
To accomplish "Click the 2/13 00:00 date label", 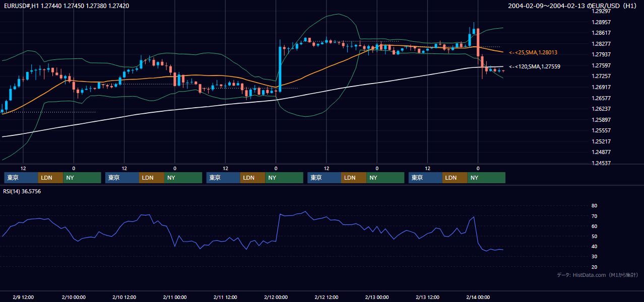I will 376,297.
